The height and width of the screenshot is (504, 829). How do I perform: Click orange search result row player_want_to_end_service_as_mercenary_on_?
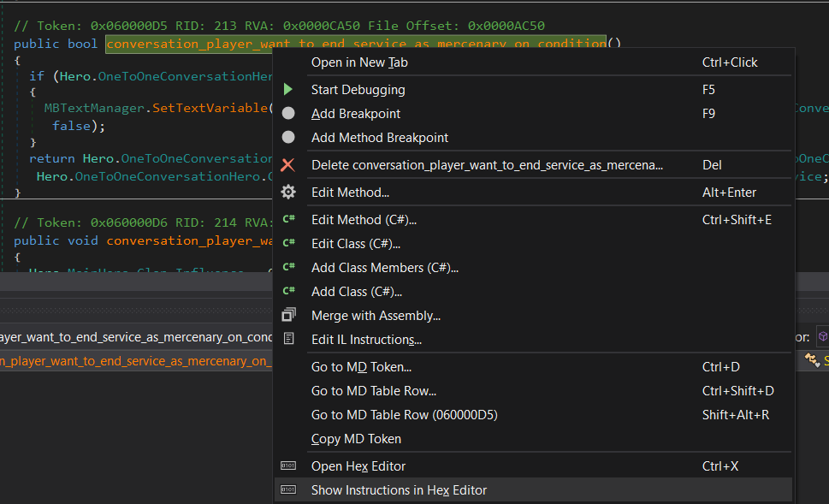pyautogui.click(x=136, y=361)
